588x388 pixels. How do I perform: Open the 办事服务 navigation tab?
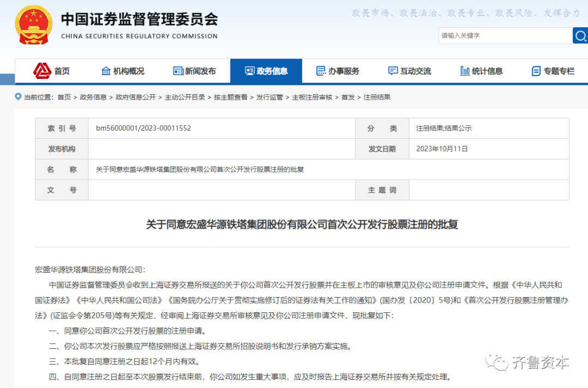tap(338, 71)
